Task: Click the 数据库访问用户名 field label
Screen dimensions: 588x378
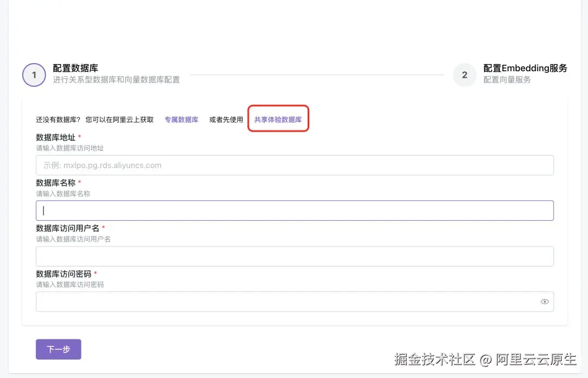Action: tap(68, 228)
